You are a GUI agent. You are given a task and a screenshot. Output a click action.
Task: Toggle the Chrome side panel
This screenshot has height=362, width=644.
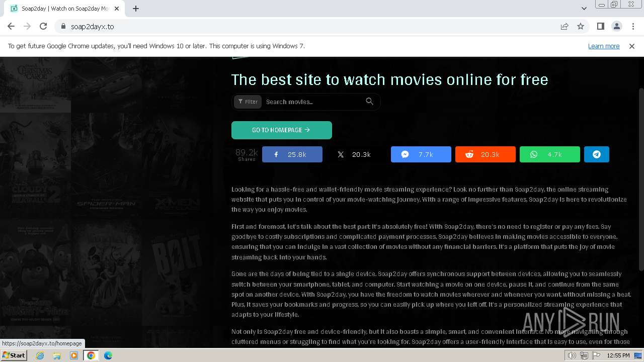pos(600,26)
